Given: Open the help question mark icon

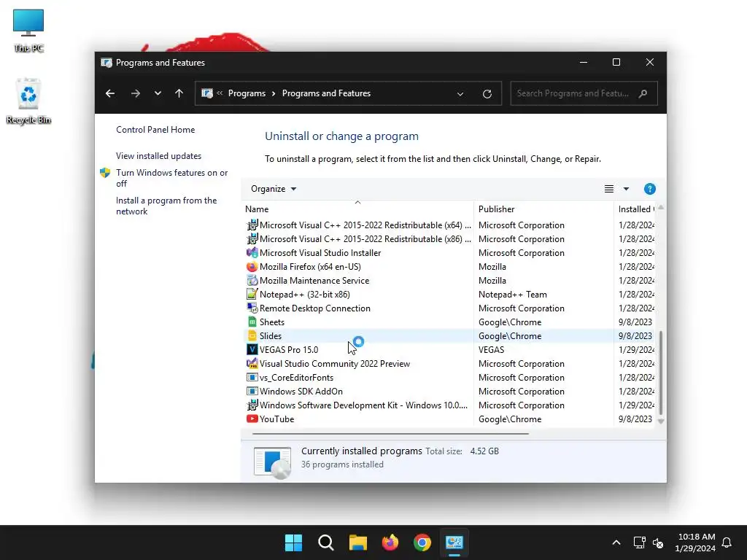Looking at the screenshot, I should (649, 189).
